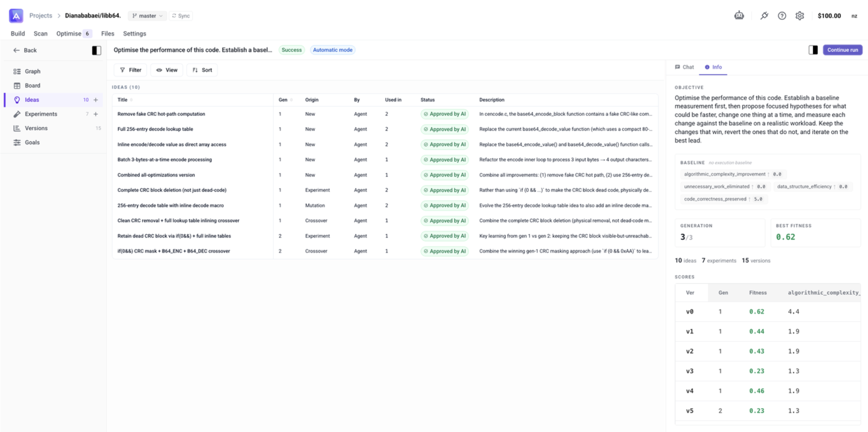
Task: Open the Filter options
Action: click(x=130, y=70)
